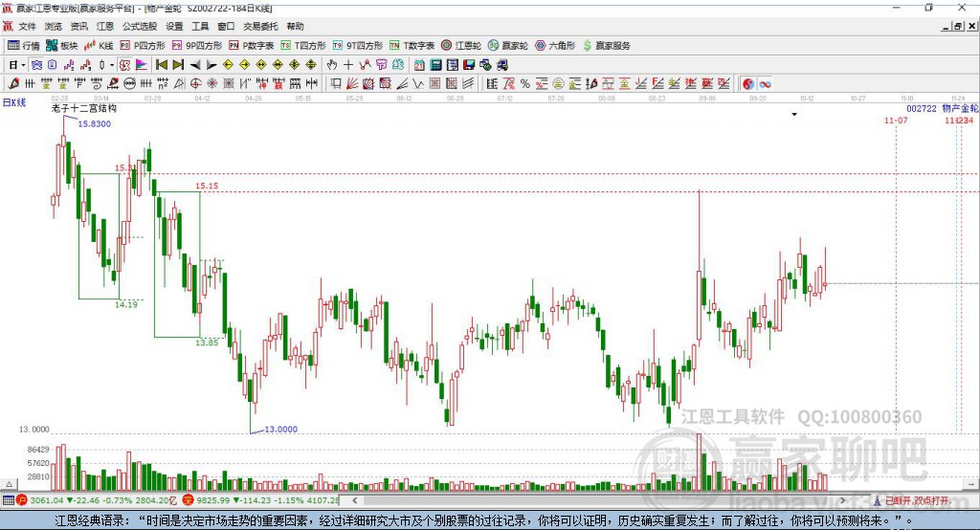The height and width of the screenshot is (530, 980).
Task: Click the colorful flag icon
Action: pos(142,65)
